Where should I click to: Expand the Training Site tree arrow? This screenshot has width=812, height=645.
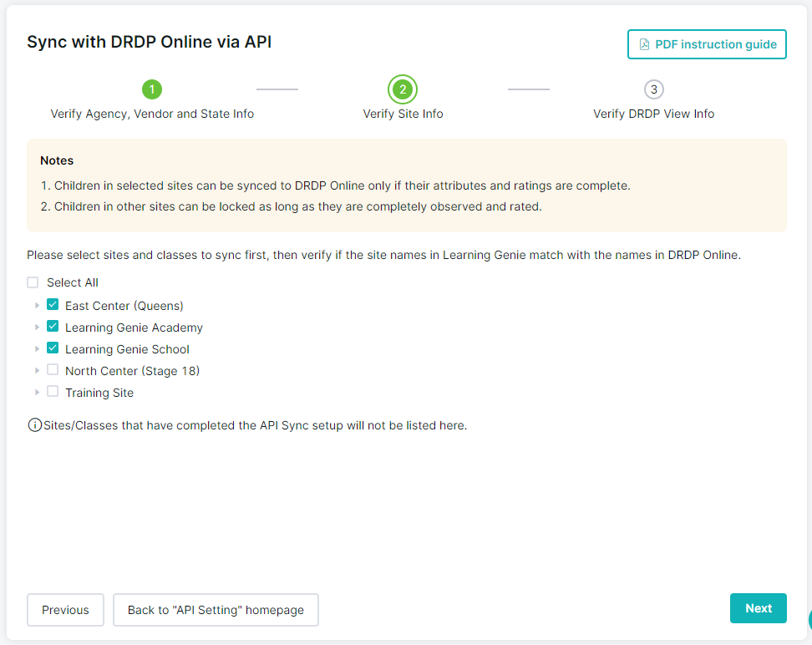(37, 393)
